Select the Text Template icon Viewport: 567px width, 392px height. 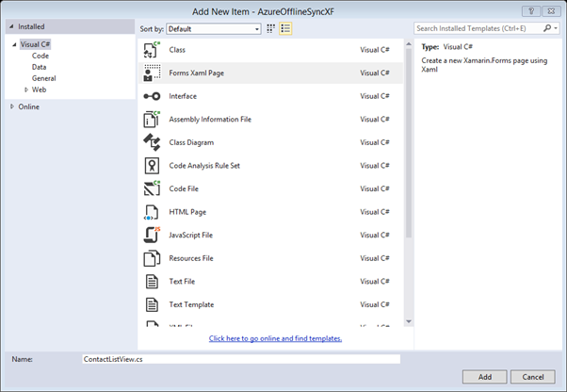click(152, 304)
